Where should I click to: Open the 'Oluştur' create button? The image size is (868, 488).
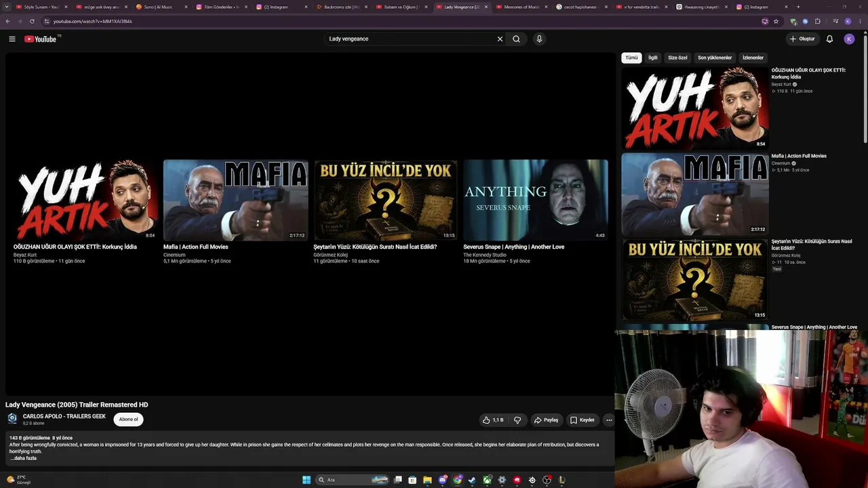coord(802,39)
